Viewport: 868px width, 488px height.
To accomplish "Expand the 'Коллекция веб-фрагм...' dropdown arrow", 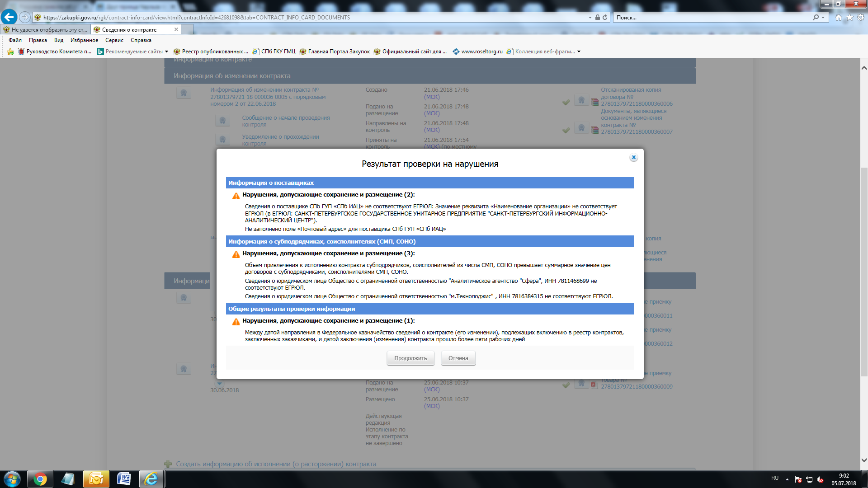I will [x=579, y=52].
